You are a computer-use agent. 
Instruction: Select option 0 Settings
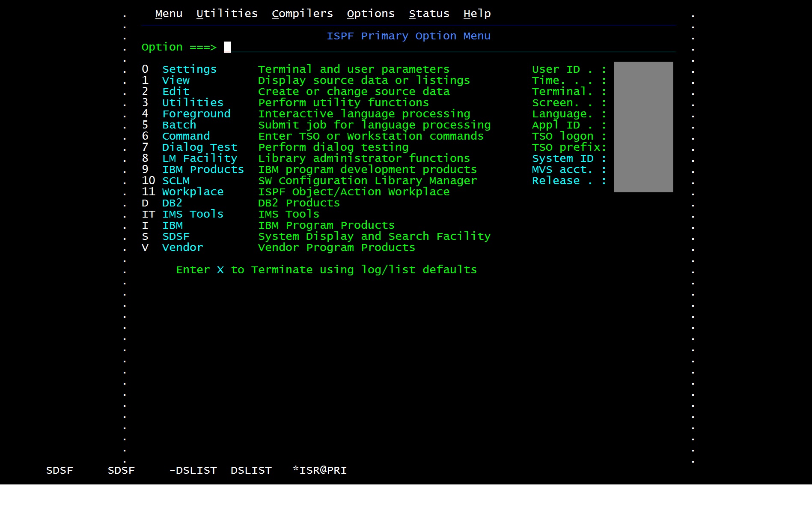tap(189, 69)
